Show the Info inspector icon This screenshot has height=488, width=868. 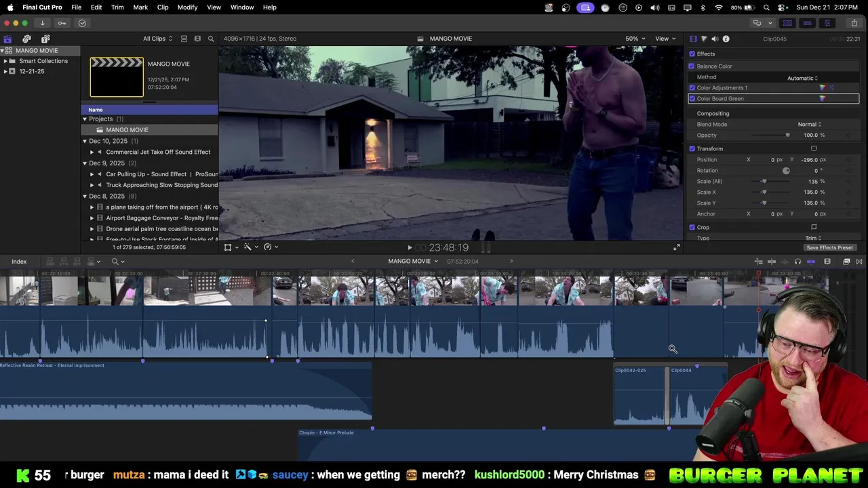pos(726,39)
